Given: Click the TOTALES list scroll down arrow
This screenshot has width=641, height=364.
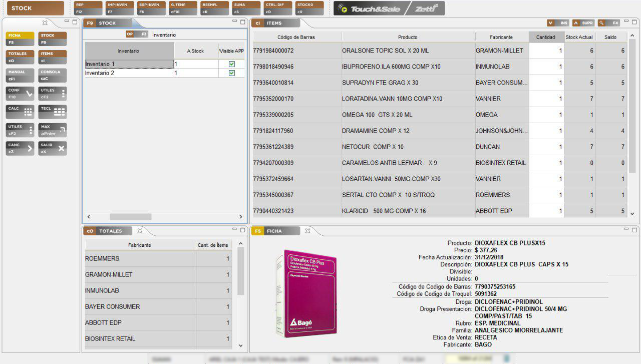Looking at the screenshot, I should 240,345.
